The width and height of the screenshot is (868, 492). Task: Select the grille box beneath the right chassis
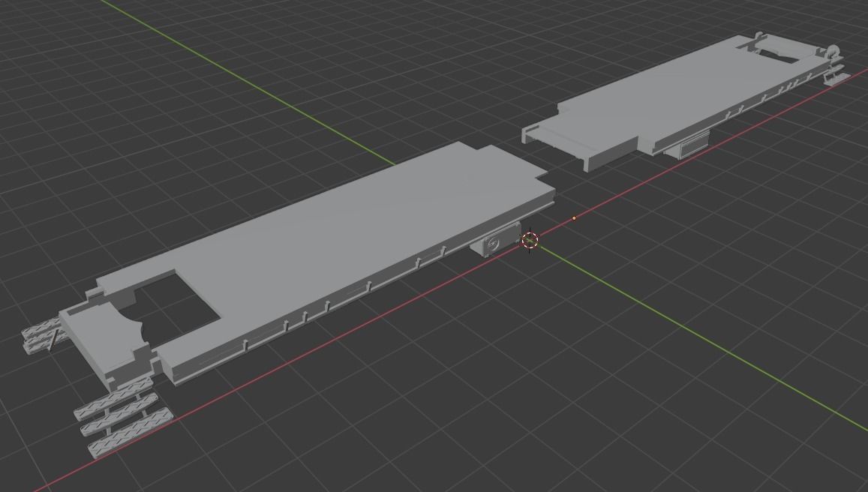689,145
